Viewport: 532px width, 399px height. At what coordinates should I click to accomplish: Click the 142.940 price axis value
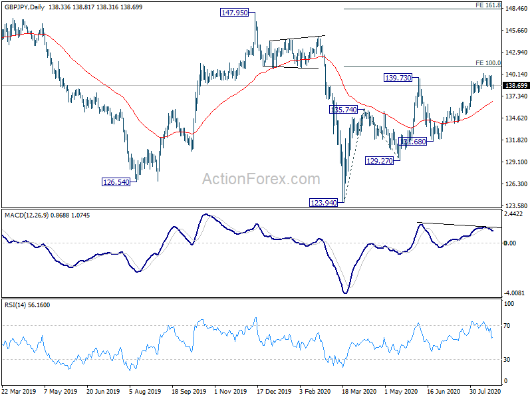click(x=516, y=53)
